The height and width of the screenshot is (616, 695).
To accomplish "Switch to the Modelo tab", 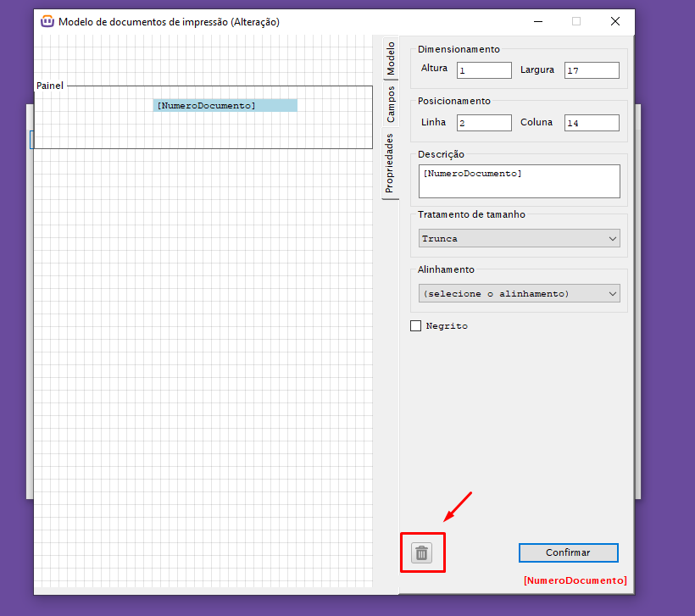I will [391, 57].
